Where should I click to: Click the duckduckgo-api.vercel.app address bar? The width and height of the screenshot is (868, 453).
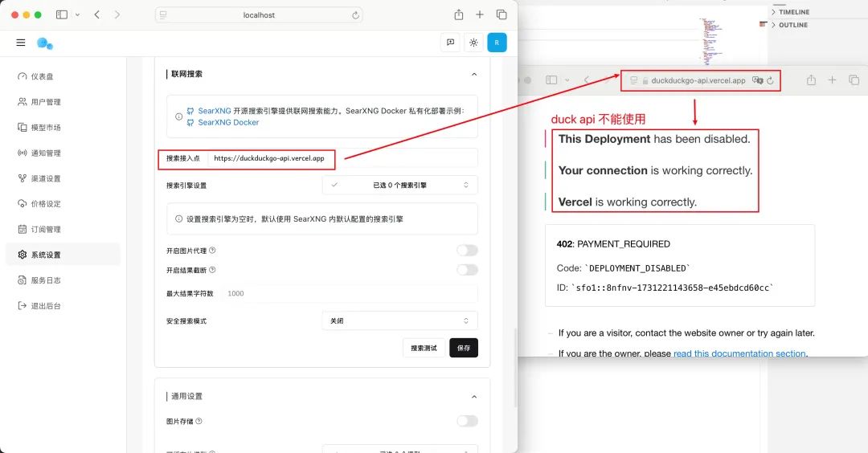click(700, 81)
